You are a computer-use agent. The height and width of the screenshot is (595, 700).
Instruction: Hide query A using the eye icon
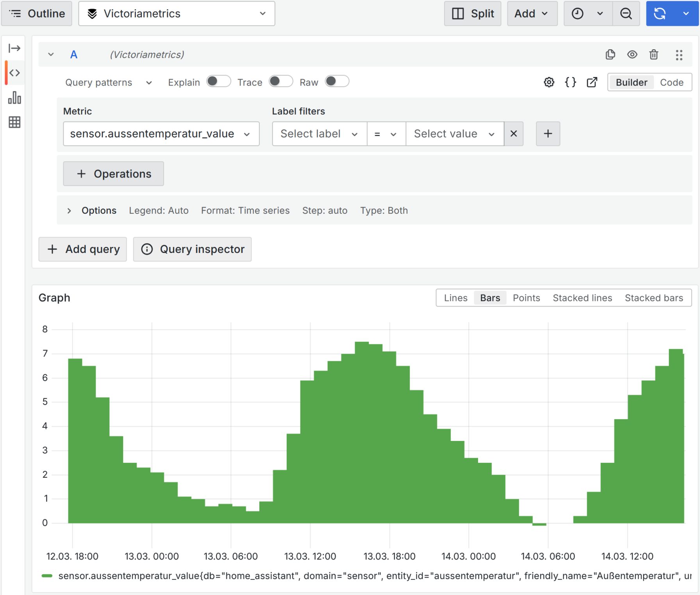pos(632,55)
